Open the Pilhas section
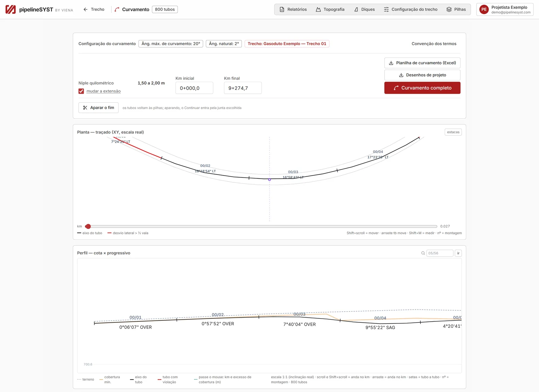 (x=456, y=9)
